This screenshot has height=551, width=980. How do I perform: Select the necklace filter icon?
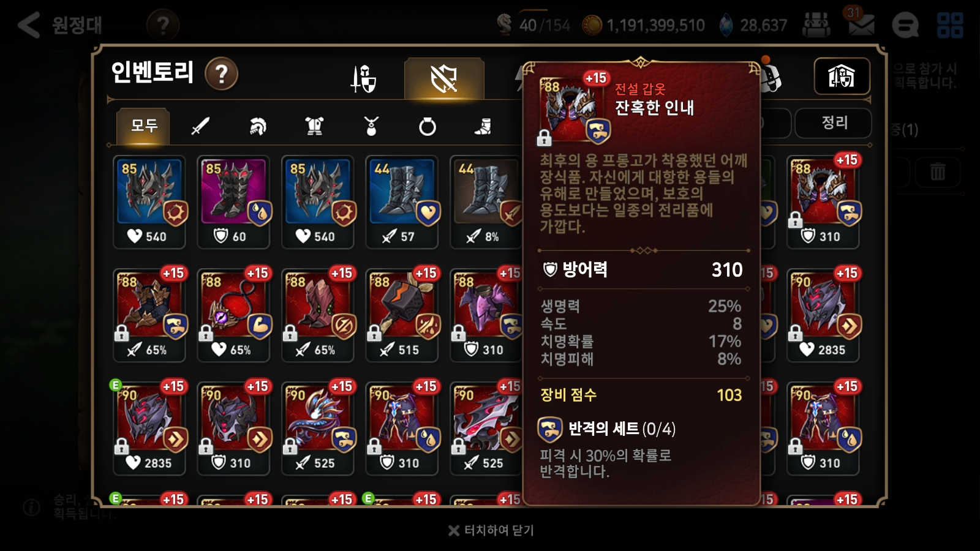(x=371, y=127)
